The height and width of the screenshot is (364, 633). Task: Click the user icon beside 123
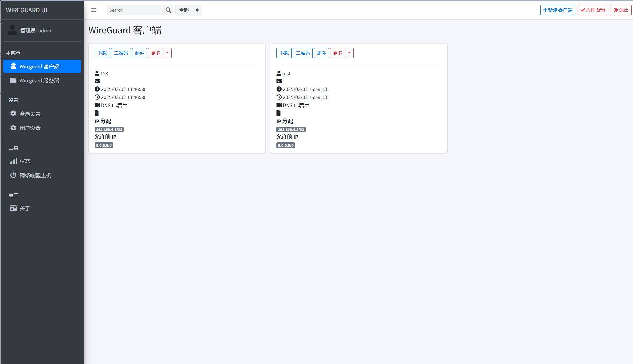(97, 73)
